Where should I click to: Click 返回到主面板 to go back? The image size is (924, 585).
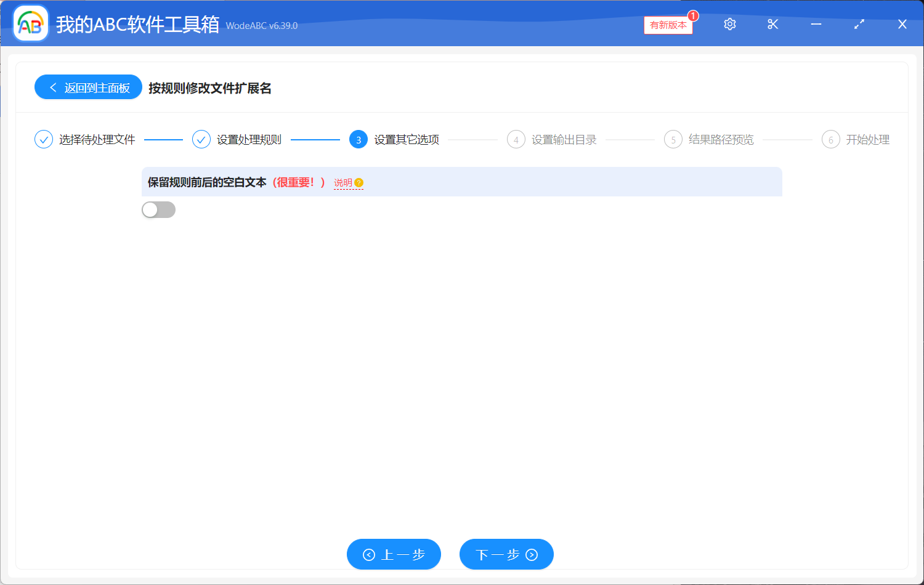(x=88, y=87)
